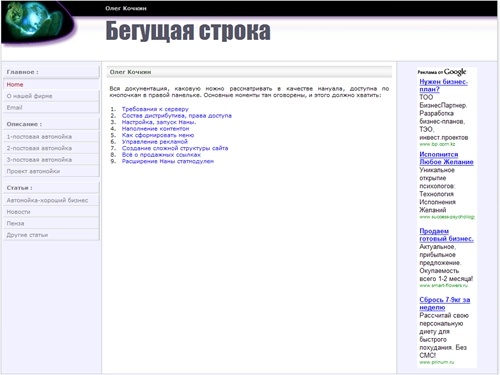This screenshot has width=500, height=375.
Task: Click the 'Главное :' section header
Action: pyautogui.click(x=51, y=72)
